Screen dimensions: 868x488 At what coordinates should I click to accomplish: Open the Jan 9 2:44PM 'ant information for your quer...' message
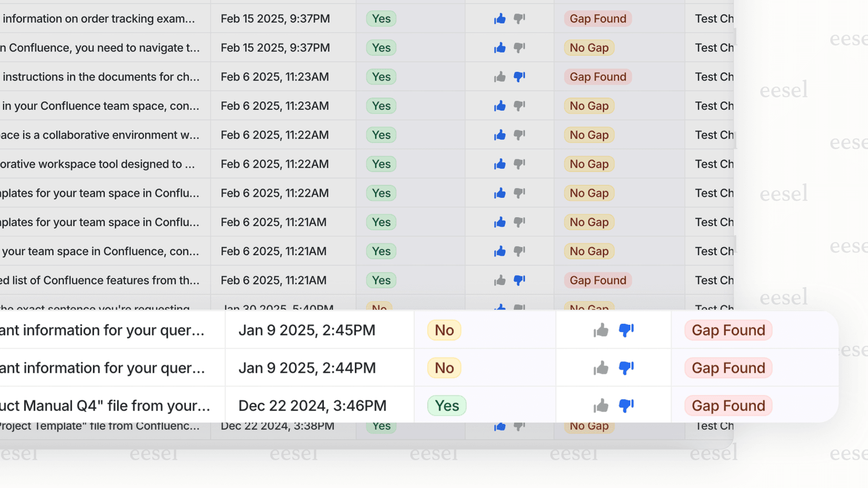click(102, 368)
